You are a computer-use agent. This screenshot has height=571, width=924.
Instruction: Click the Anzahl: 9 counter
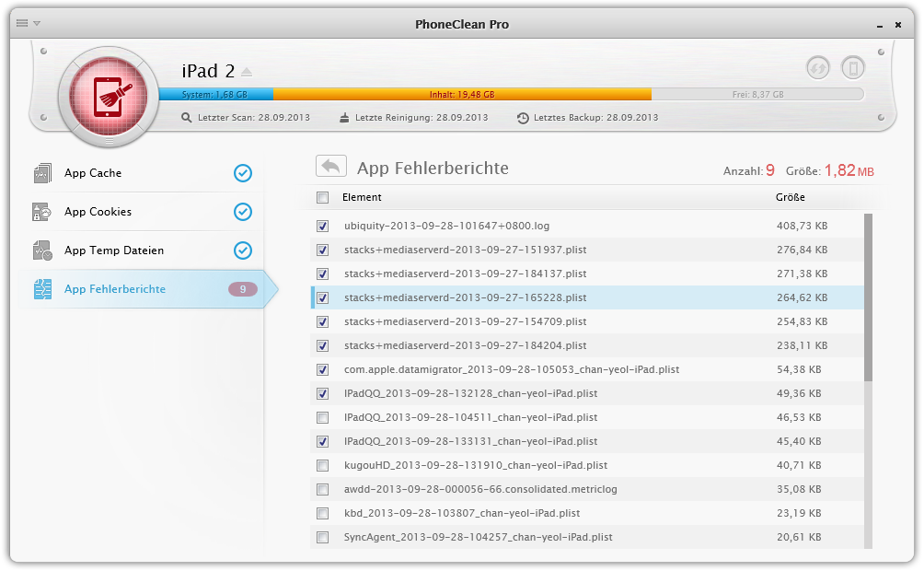pyautogui.click(x=749, y=170)
